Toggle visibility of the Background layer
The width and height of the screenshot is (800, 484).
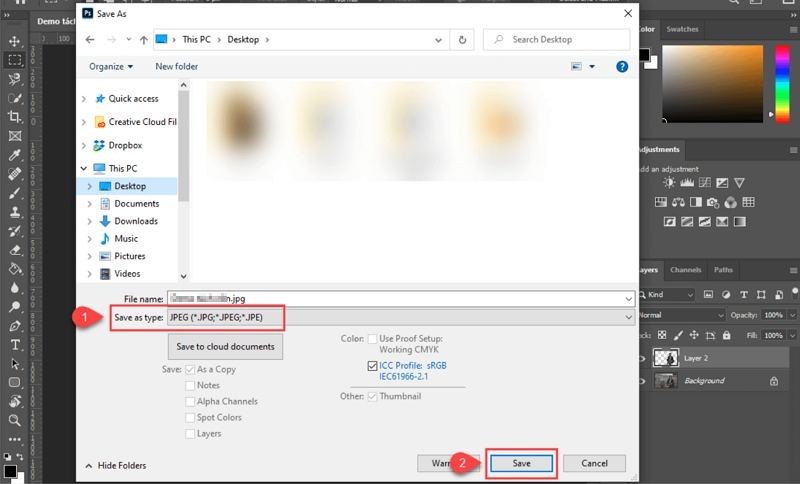[x=643, y=381]
